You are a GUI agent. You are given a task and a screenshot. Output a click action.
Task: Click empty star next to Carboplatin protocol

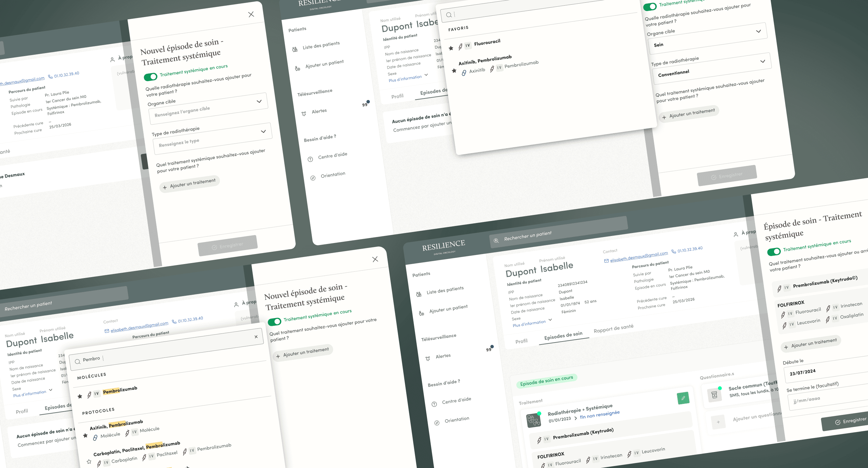pyautogui.click(x=89, y=462)
